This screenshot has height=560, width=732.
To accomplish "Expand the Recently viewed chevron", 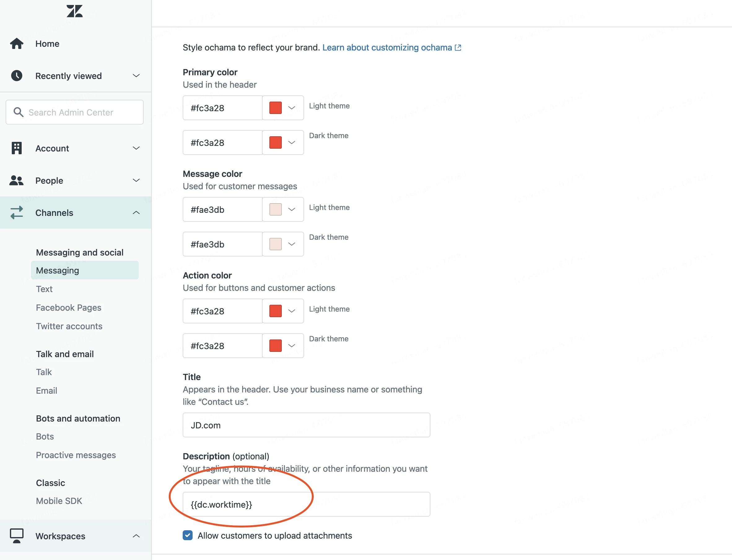I will click(x=136, y=76).
